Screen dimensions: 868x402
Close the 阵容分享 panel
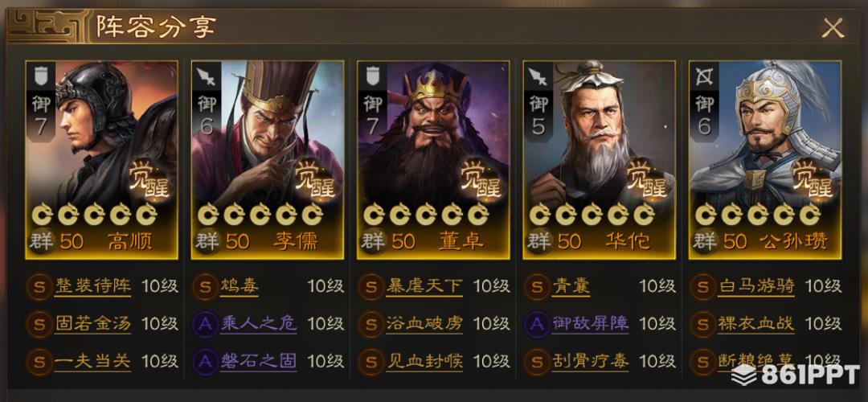833,27
